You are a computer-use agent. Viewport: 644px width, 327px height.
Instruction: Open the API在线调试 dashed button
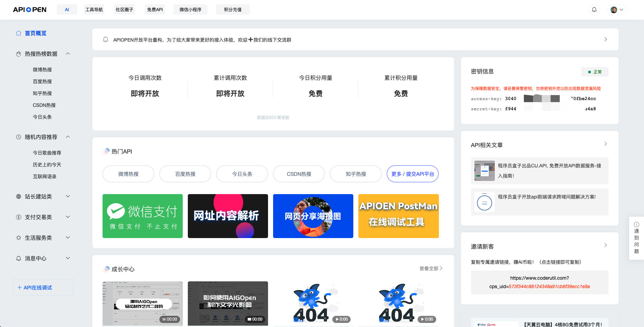point(43,287)
